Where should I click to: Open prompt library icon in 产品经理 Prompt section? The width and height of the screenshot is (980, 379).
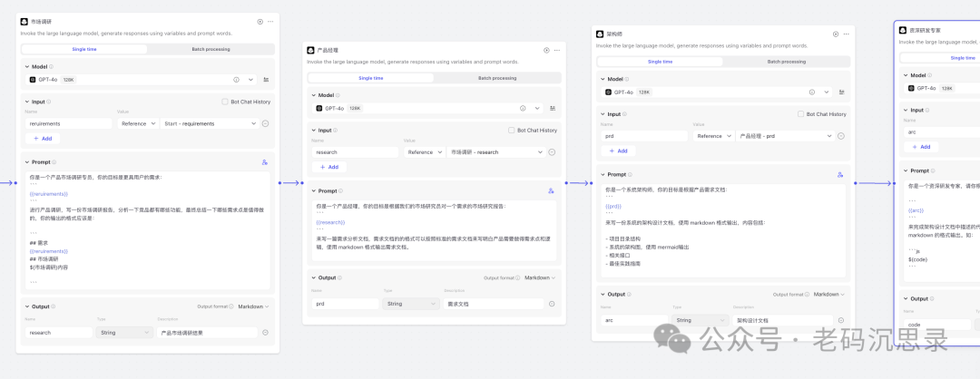(551, 191)
